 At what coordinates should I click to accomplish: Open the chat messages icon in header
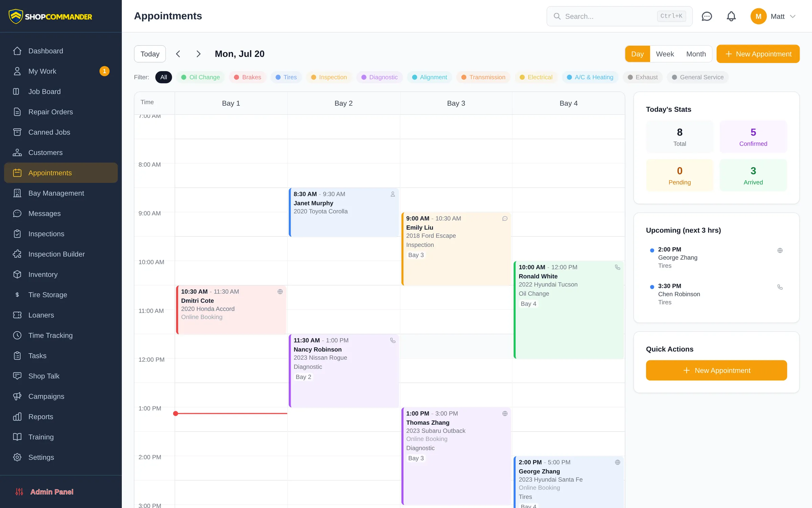pyautogui.click(x=707, y=16)
